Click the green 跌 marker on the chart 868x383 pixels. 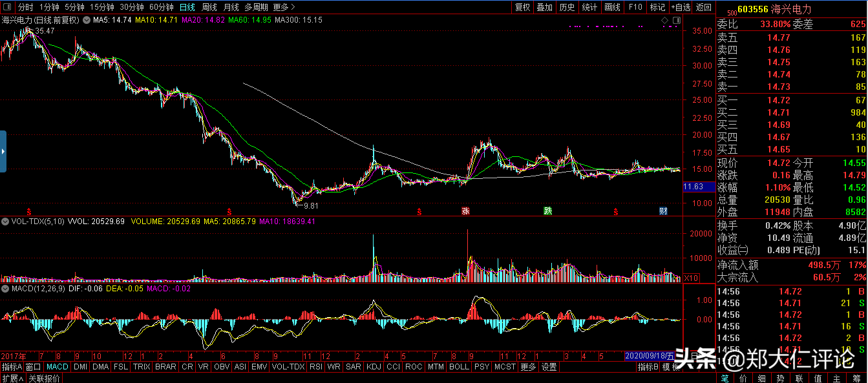pos(547,211)
